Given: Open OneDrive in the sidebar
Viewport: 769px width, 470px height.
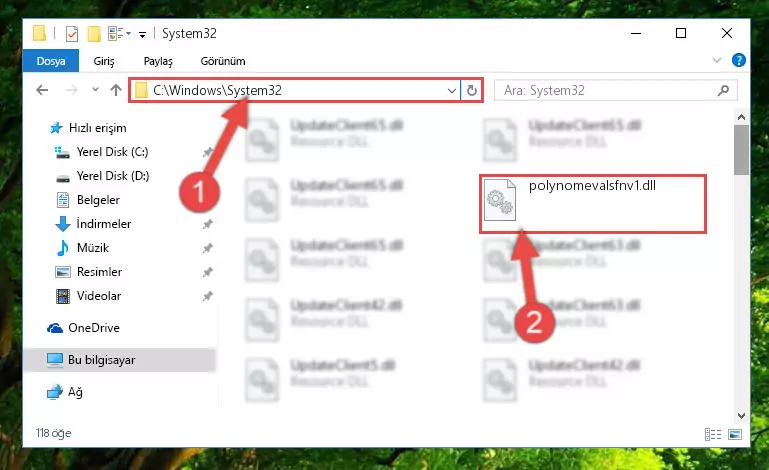Looking at the screenshot, I should point(94,328).
